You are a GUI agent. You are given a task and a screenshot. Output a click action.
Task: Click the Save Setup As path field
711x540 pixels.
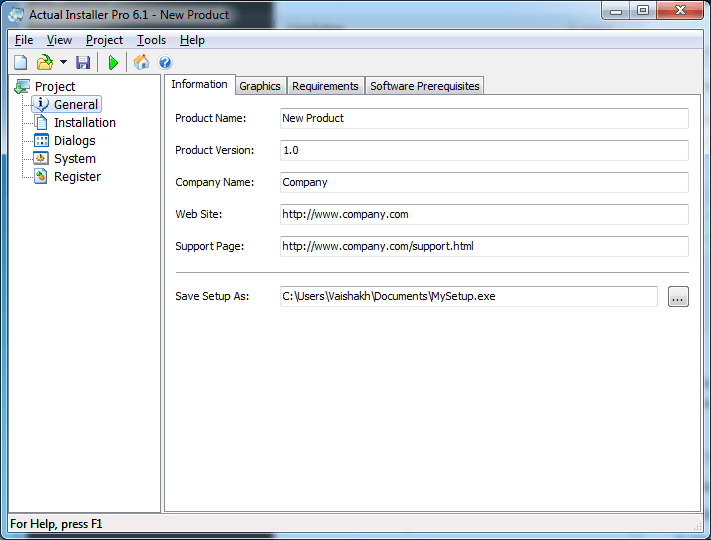click(x=469, y=296)
